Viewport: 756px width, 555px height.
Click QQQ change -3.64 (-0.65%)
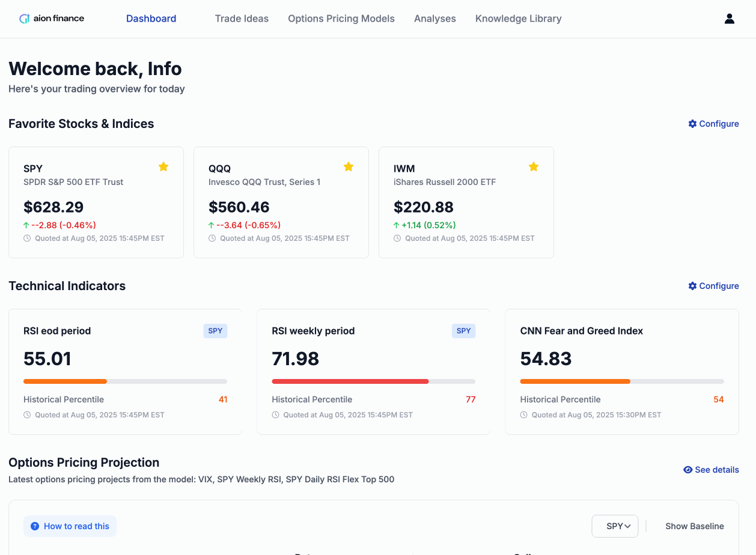pyautogui.click(x=249, y=225)
